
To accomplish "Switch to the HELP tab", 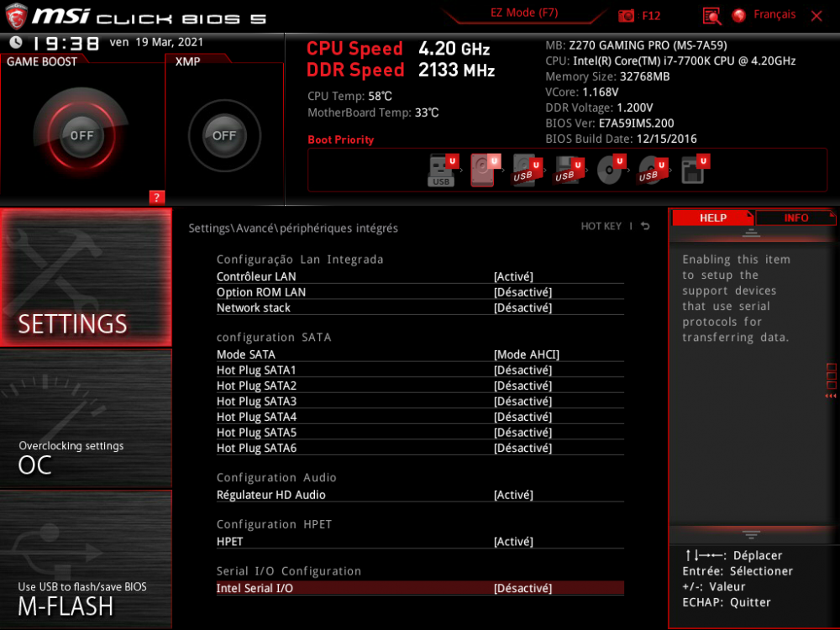I will click(x=713, y=218).
